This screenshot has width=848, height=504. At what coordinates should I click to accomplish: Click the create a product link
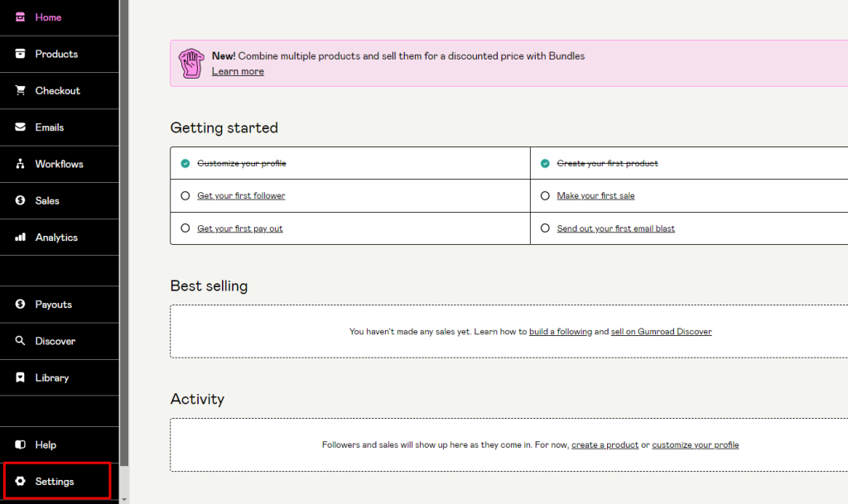click(605, 445)
